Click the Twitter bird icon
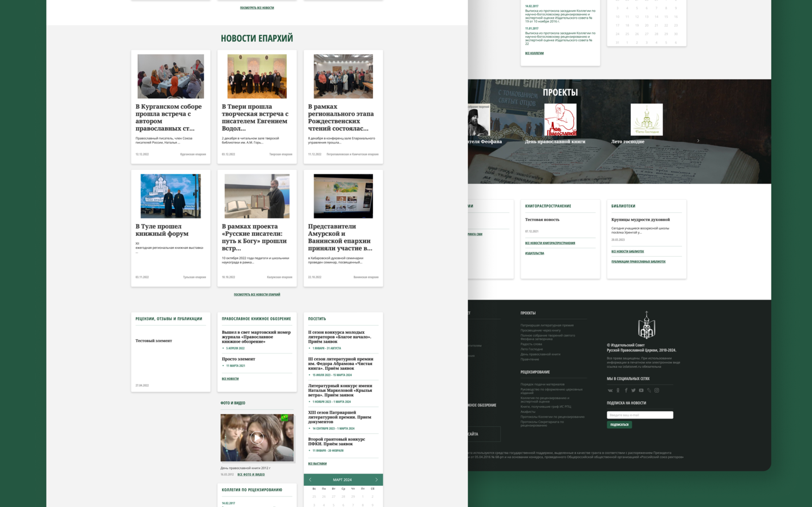The image size is (812, 507). coord(634,390)
